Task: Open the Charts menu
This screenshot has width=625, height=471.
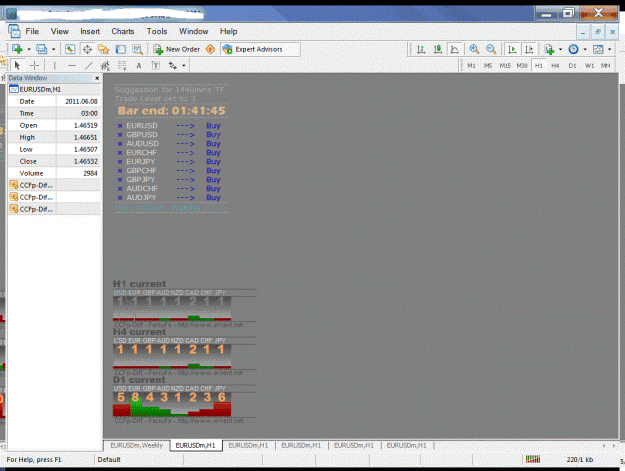Action: point(122,31)
